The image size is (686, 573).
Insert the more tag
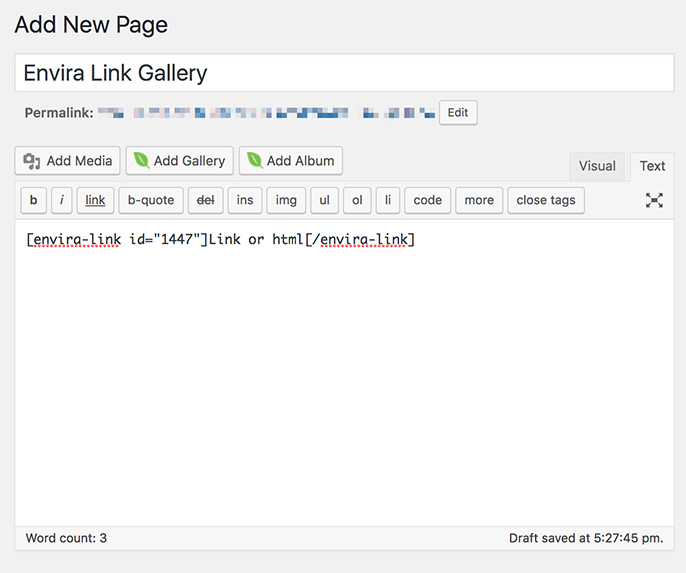[479, 200]
